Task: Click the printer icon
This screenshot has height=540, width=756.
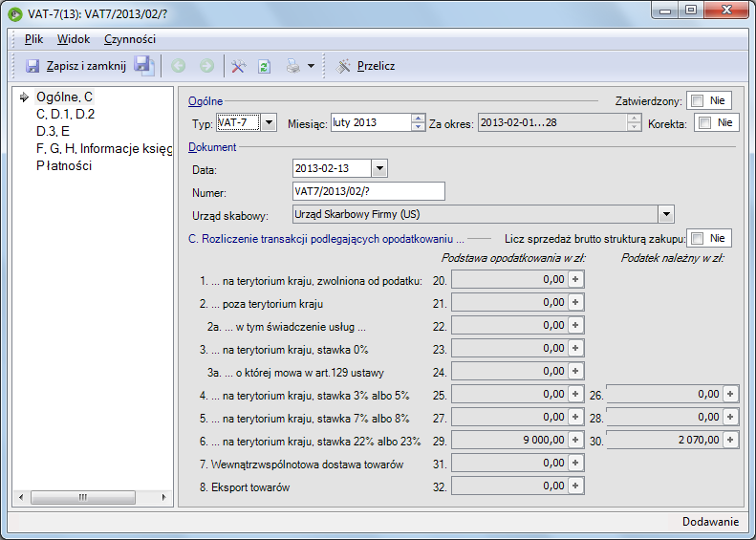Action: [292, 66]
